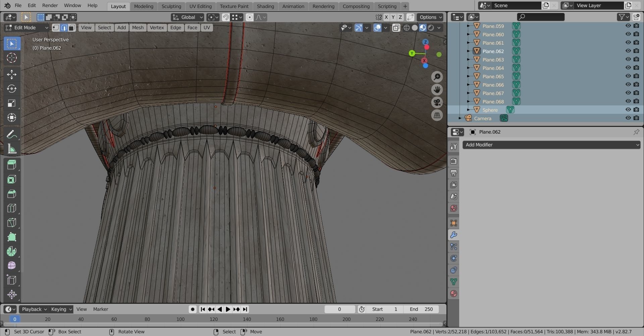Open the Render properties tab icon
Screen dimensions: 644x336
coord(453,161)
